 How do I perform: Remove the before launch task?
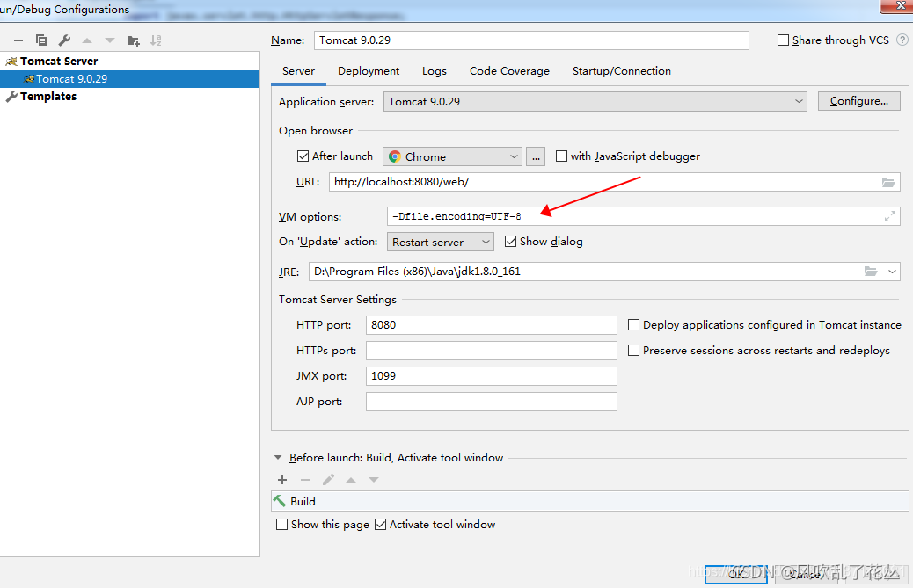[x=305, y=480]
